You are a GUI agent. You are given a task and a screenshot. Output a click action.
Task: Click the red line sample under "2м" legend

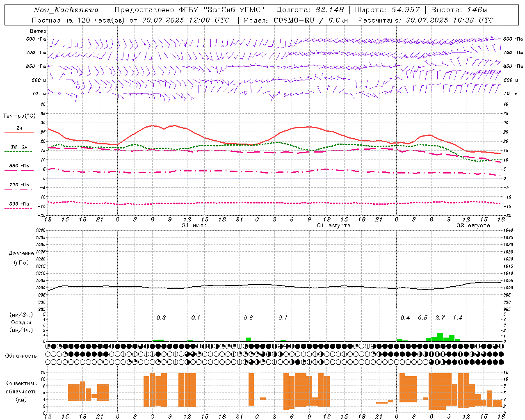pyautogui.click(x=19, y=132)
